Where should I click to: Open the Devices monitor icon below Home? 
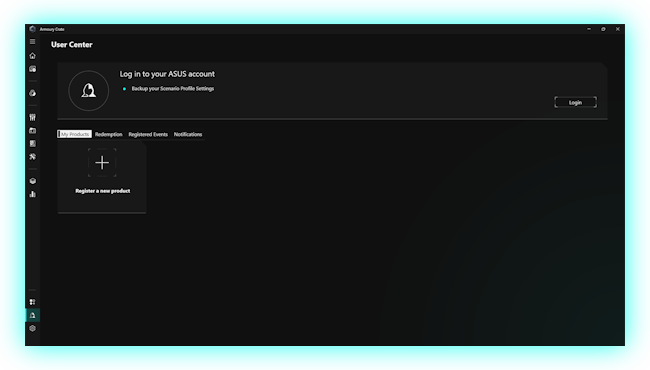[x=32, y=69]
